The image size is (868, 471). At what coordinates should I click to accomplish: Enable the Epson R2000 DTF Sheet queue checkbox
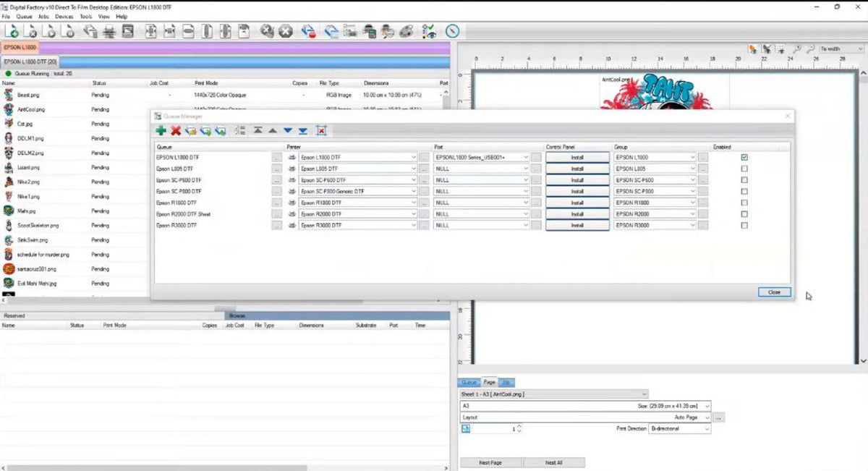click(744, 214)
